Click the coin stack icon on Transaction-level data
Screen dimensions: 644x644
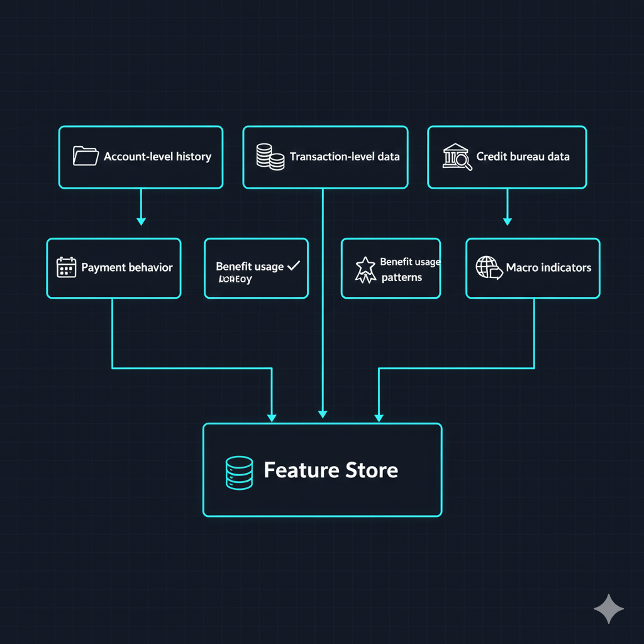click(x=269, y=157)
